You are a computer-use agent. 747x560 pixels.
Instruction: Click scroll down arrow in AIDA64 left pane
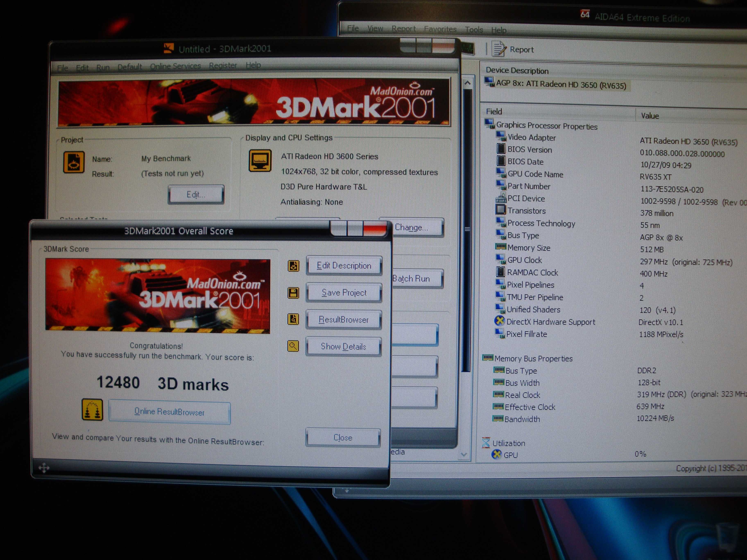pos(464,455)
